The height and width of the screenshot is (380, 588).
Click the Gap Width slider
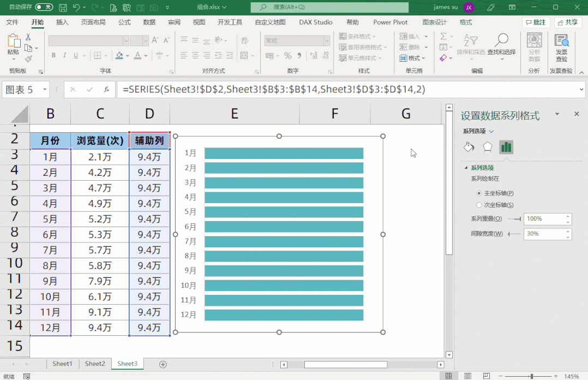[x=514, y=234]
